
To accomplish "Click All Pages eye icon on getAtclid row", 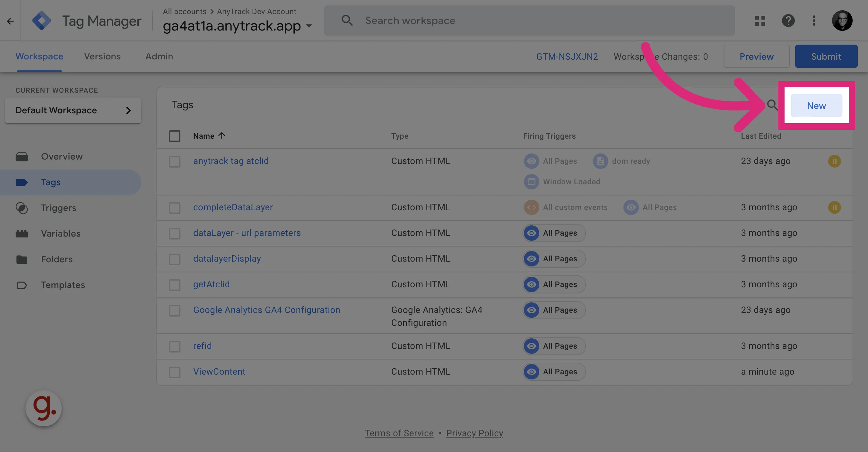I will 531,284.
